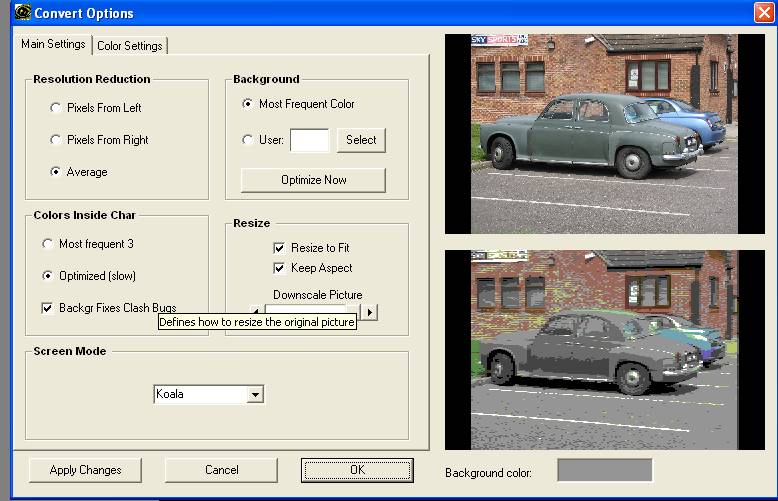Close the Convert Options dialog
Screen dimensions: 778x501
coord(763,13)
